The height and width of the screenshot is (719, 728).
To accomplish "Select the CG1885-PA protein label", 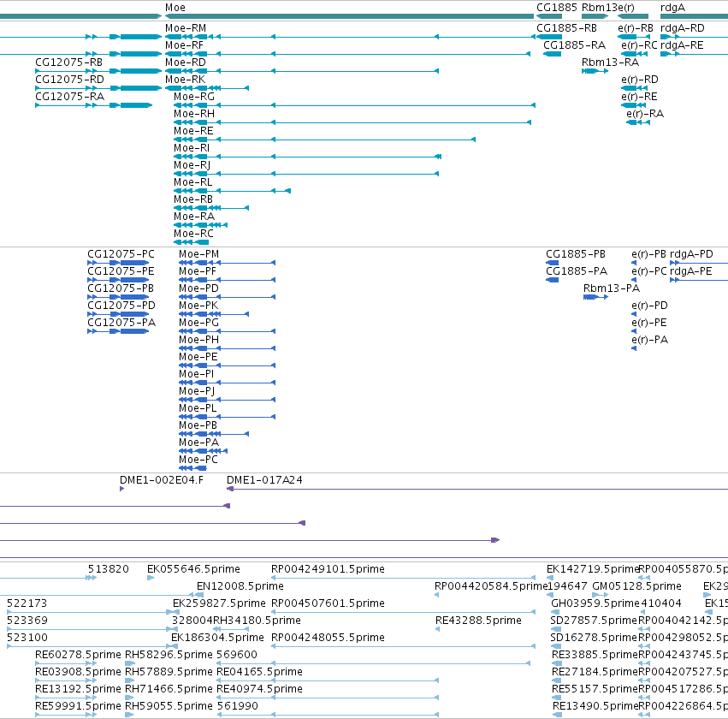I will 577,271.
